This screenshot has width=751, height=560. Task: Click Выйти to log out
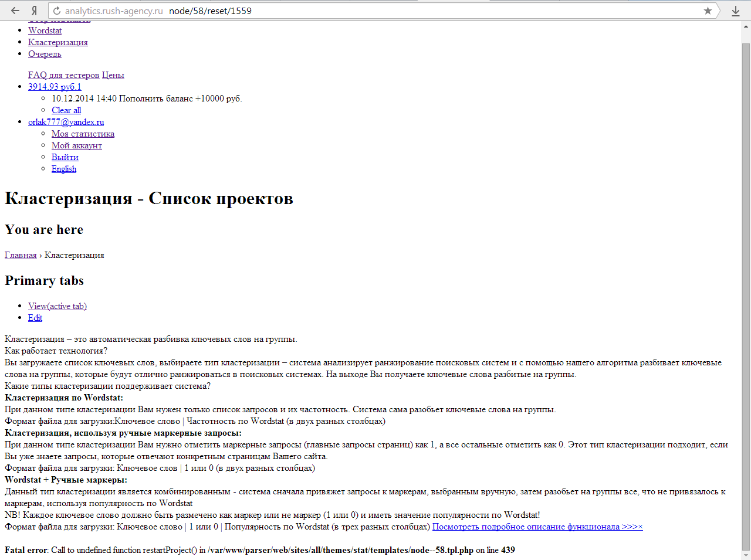click(65, 157)
